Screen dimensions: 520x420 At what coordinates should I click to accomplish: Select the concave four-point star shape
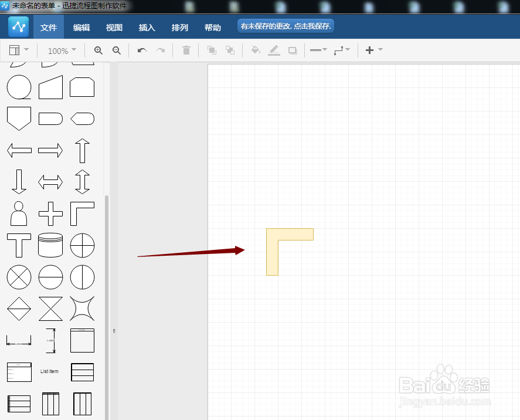point(82,309)
